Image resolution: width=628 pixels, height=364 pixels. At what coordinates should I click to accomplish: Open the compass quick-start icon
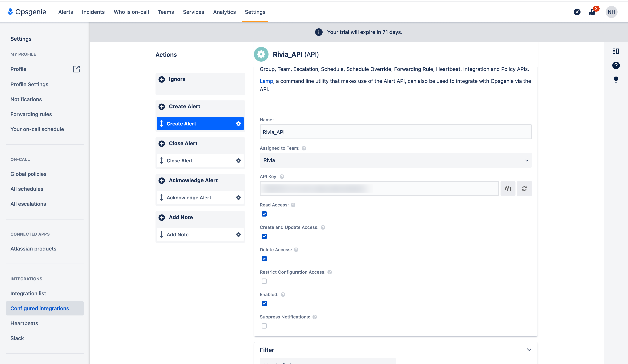coord(577,12)
